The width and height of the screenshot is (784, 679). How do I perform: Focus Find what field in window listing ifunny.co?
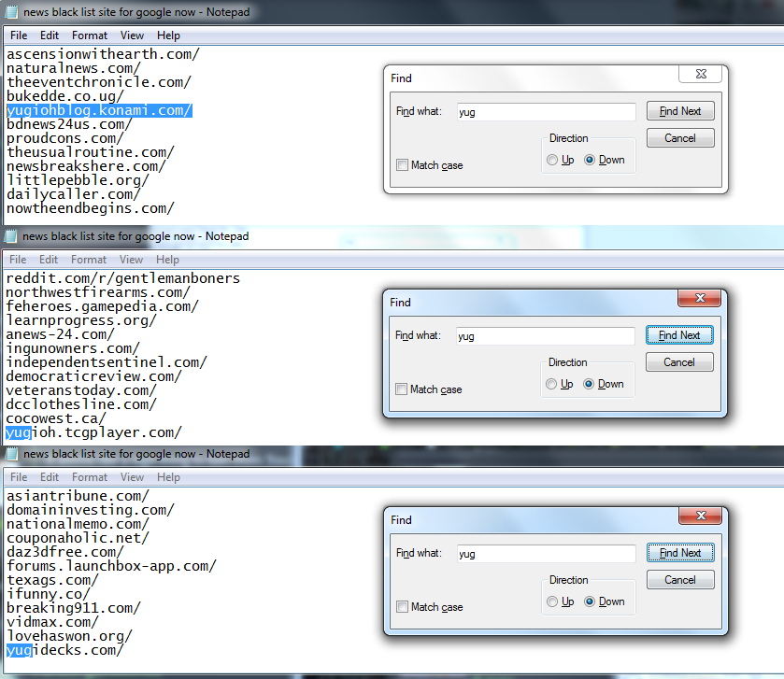[x=546, y=554]
